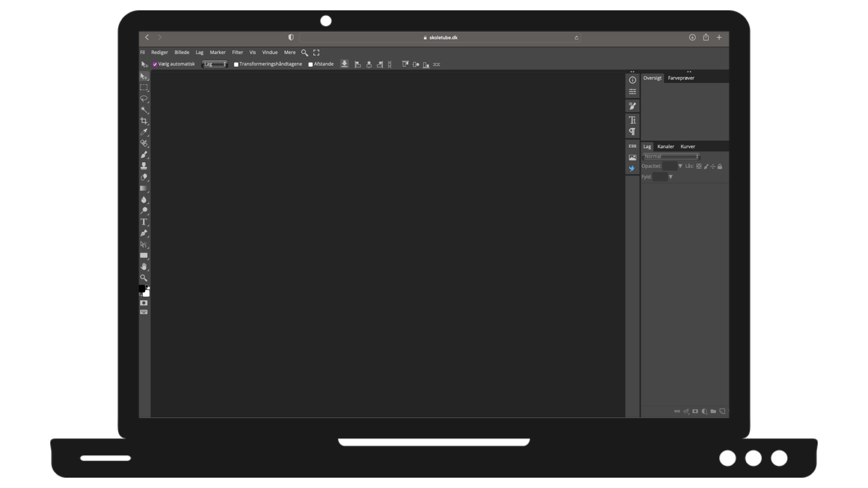The image size is (868, 488).
Task: Open the Fil menu
Action: pyautogui.click(x=142, y=52)
